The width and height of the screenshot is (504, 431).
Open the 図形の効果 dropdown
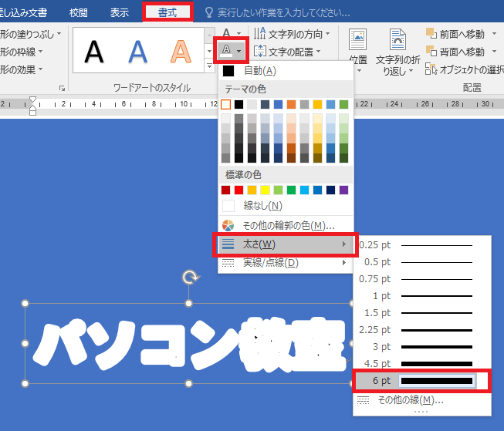(x=21, y=69)
